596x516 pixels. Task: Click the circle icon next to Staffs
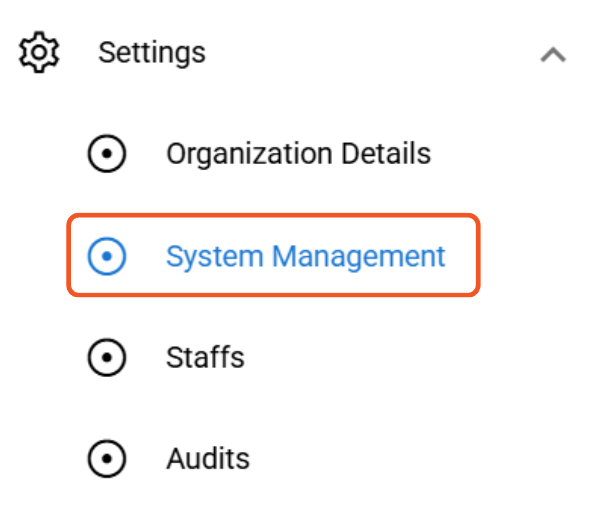point(107,358)
